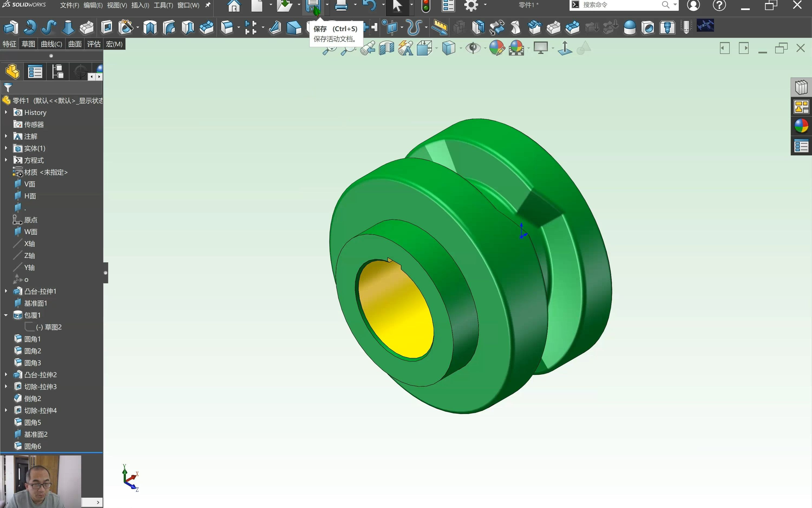Click the filter funnel in feature tree
Viewport: 812px width, 508px height.
click(x=8, y=88)
